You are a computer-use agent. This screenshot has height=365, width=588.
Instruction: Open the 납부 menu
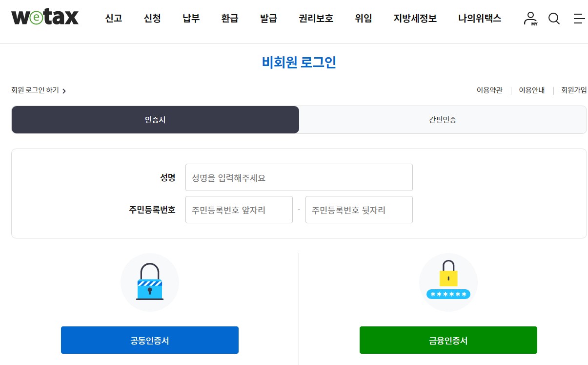coord(190,19)
